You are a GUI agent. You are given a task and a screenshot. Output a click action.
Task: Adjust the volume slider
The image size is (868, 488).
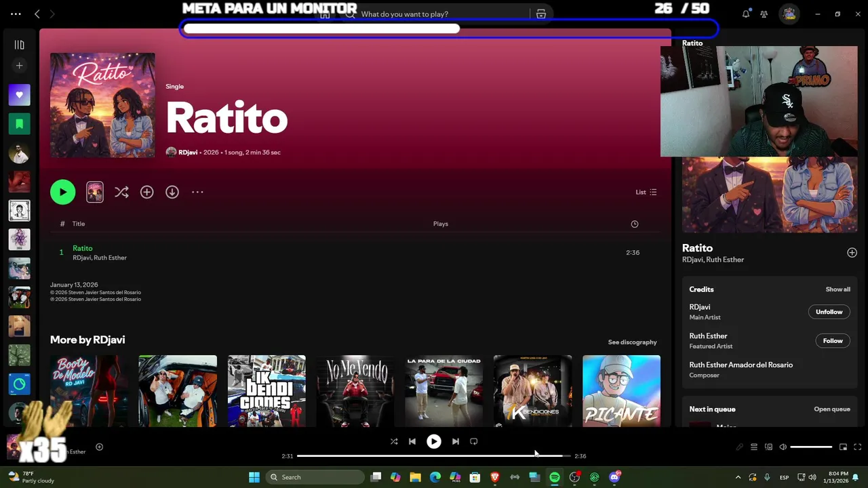(811, 447)
